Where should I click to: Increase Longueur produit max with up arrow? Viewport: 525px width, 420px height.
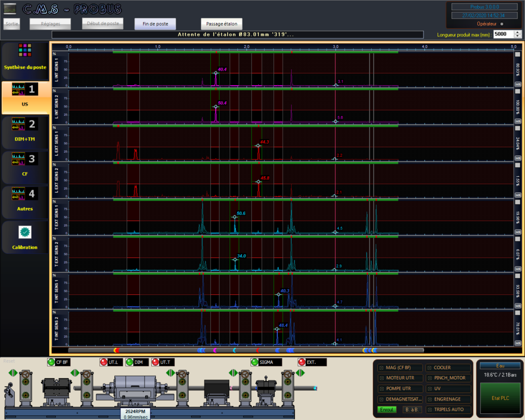(517, 32)
